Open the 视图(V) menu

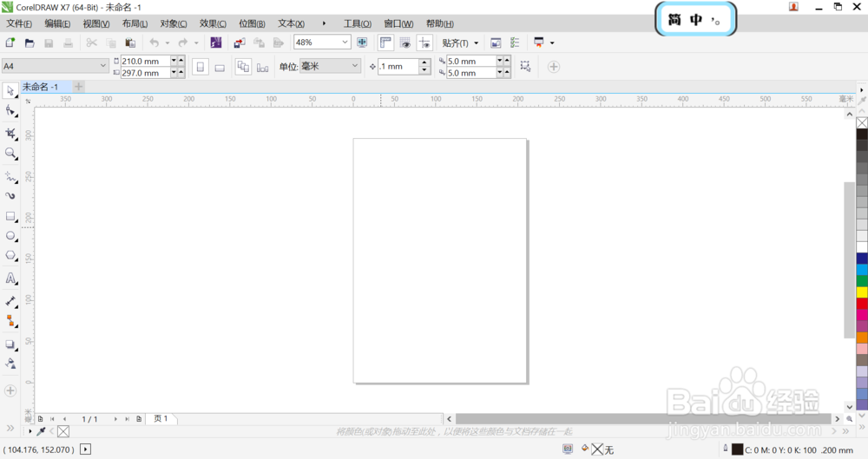[95, 23]
